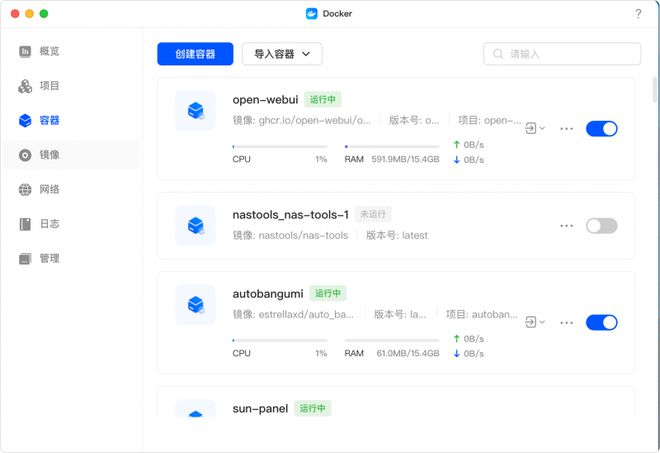This screenshot has width=660, height=453.
Task: Click nastools 未运行 status badge
Action: point(373,215)
